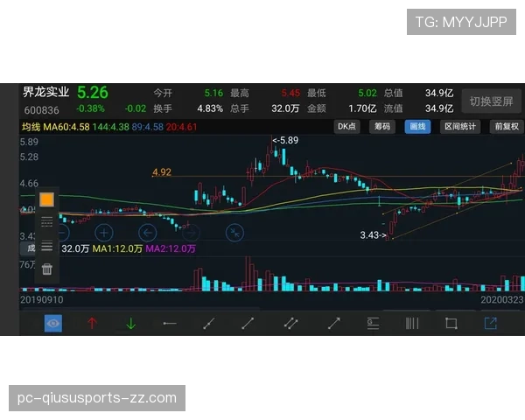Image resolution: width=525 pixels, height=420 pixels.
Task: Open line thickness options in side panel
Action: (47, 246)
